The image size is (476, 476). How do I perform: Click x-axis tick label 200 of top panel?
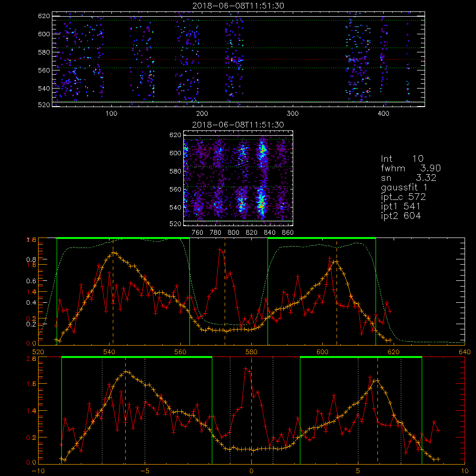click(202, 114)
